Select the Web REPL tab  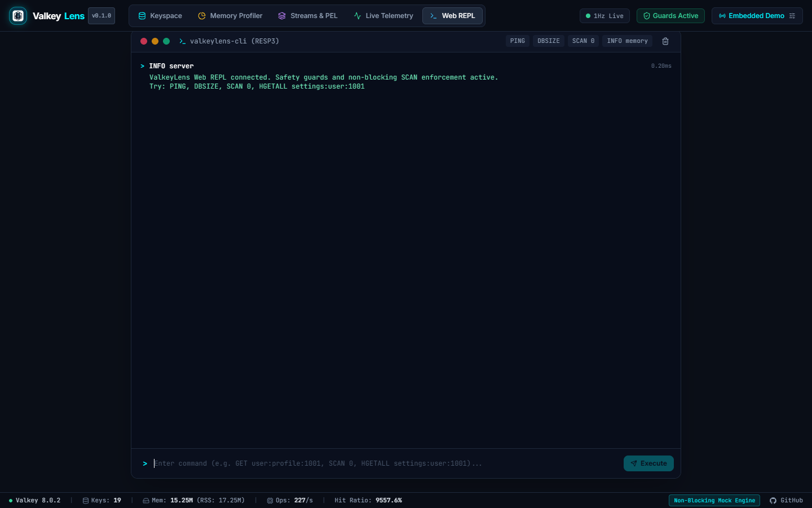(452, 16)
